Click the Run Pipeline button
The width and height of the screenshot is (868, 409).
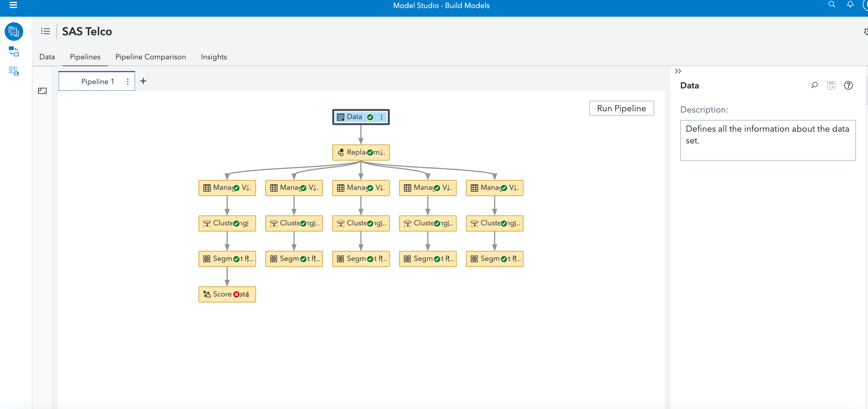pyautogui.click(x=621, y=109)
